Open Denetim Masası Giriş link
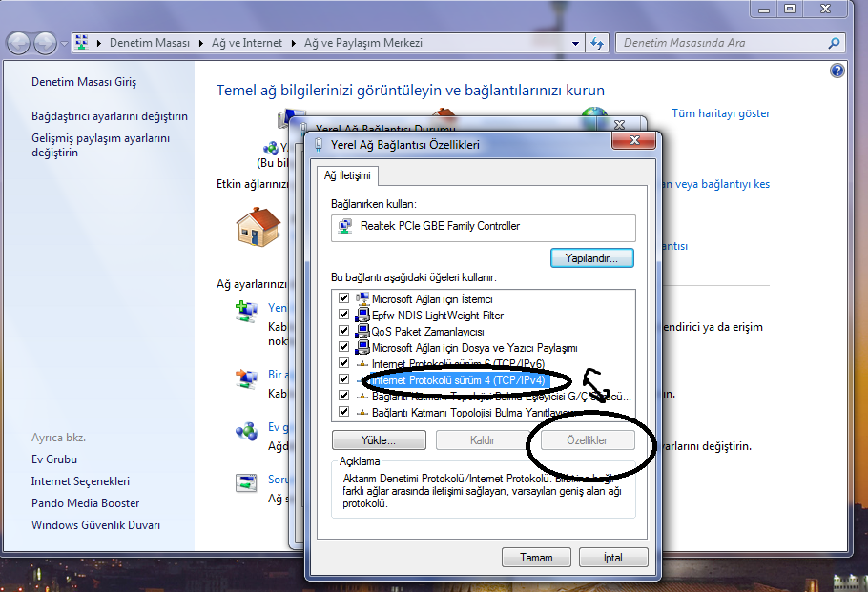The height and width of the screenshot is (592, 868). 84,82
